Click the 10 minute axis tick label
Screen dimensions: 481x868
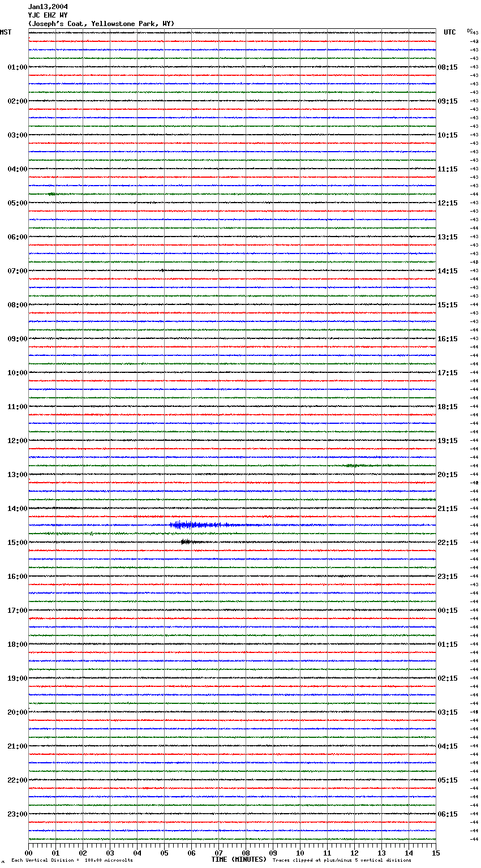click(x=300, y=853)
